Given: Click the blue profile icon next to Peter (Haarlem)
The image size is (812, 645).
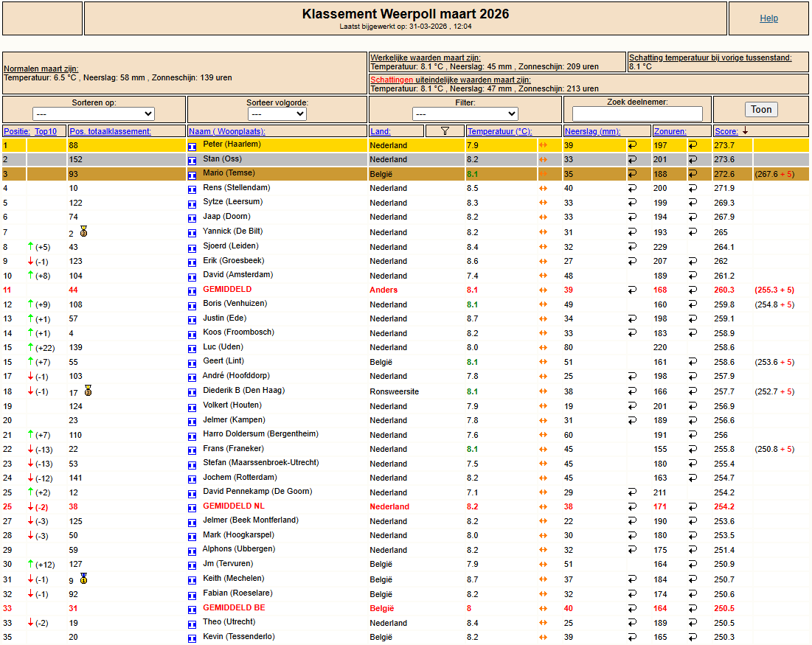Looking at the screenshot, I should pyautogui.click(x=192, y=146).
